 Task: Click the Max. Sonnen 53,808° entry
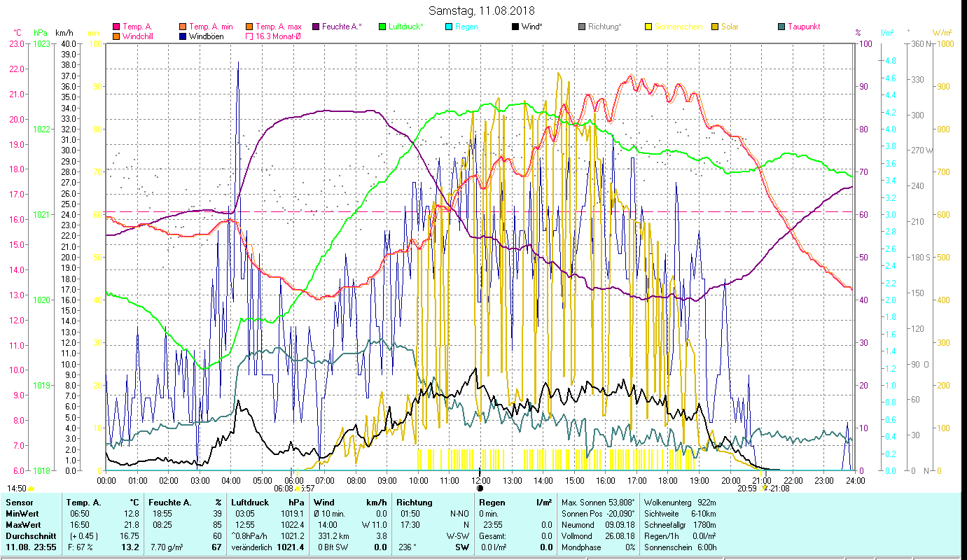[597, 503]
